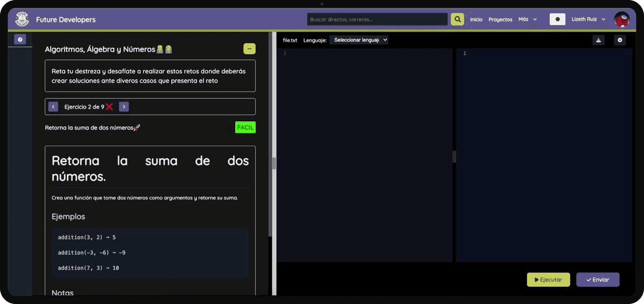Click the yellow search magnifier button
This screenshot has height=304, width=644.
coord(457,19)
